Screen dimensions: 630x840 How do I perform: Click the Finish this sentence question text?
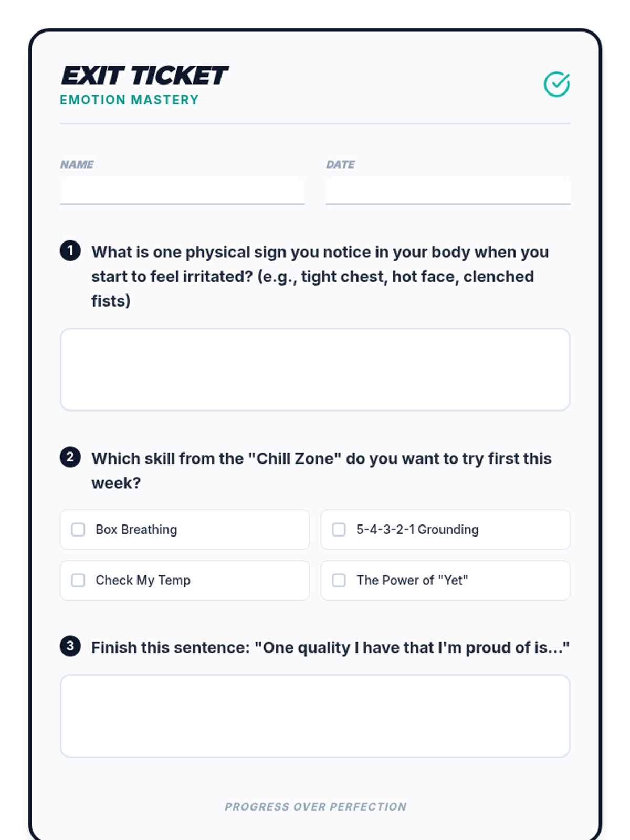[x=330, y=647]
